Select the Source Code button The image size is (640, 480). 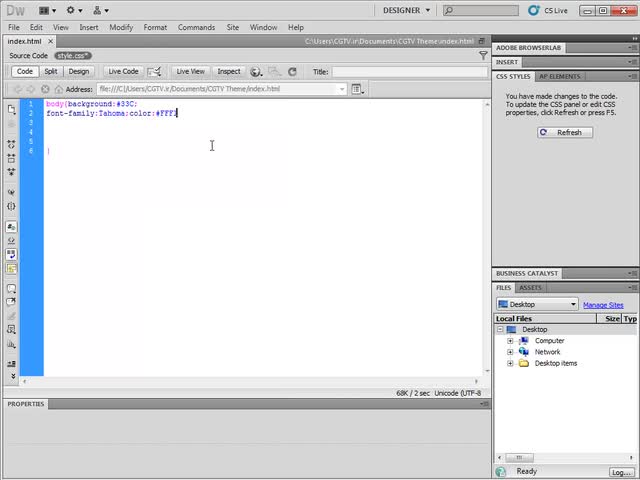pos(28,56)
